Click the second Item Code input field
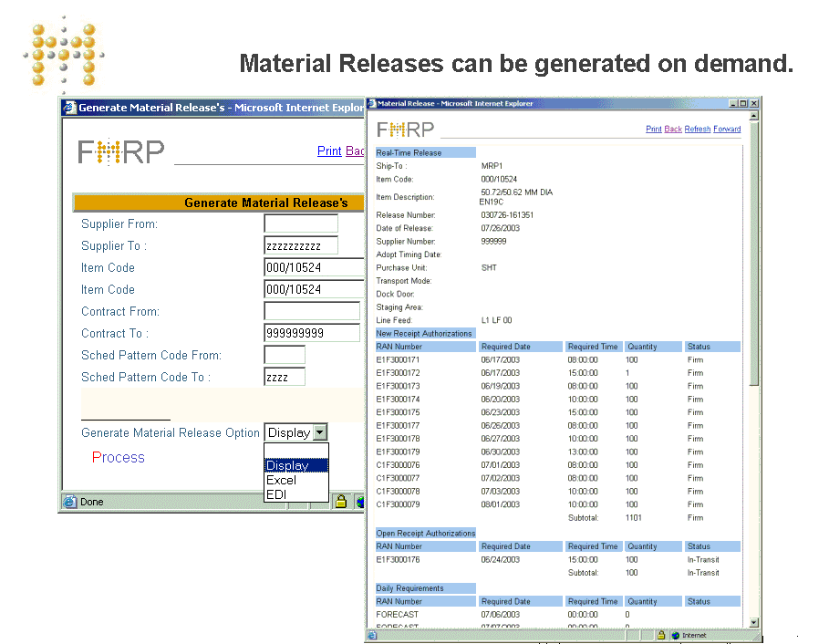The image size is (829, 644). tap(314, 289)
